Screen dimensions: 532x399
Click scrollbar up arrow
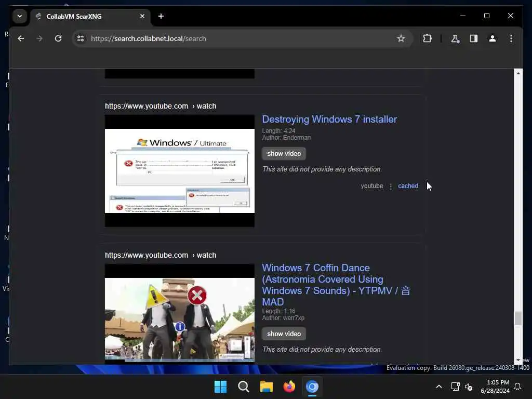(518, 73)
